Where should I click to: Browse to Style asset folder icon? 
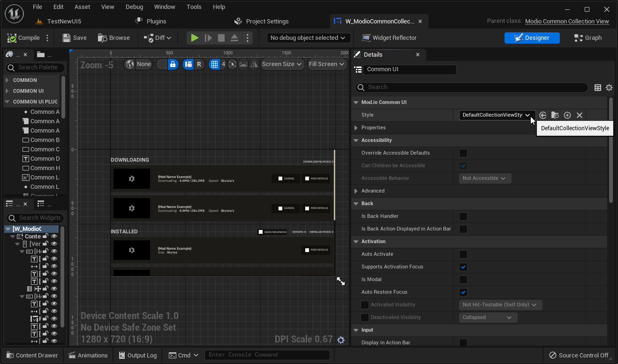(555, 115)
